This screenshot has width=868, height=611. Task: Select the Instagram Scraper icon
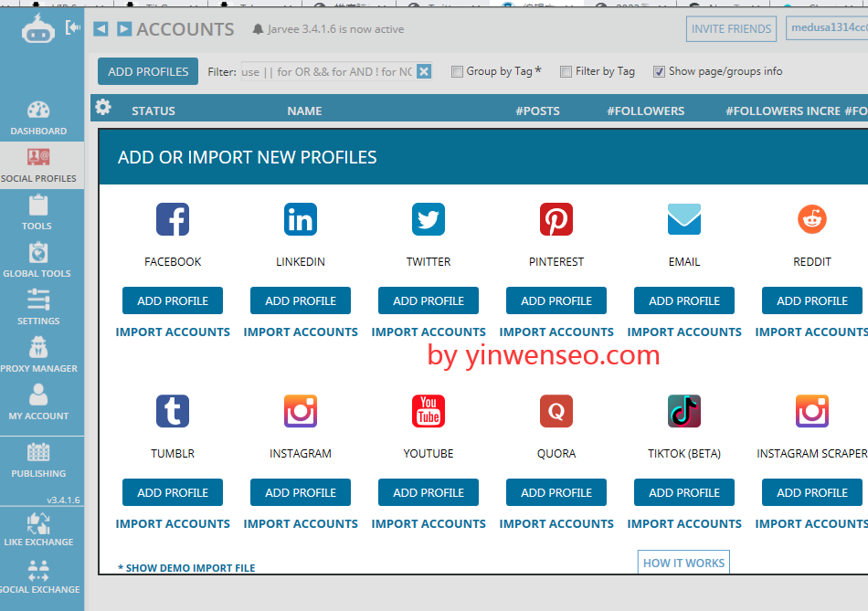[x=811, y=411]
